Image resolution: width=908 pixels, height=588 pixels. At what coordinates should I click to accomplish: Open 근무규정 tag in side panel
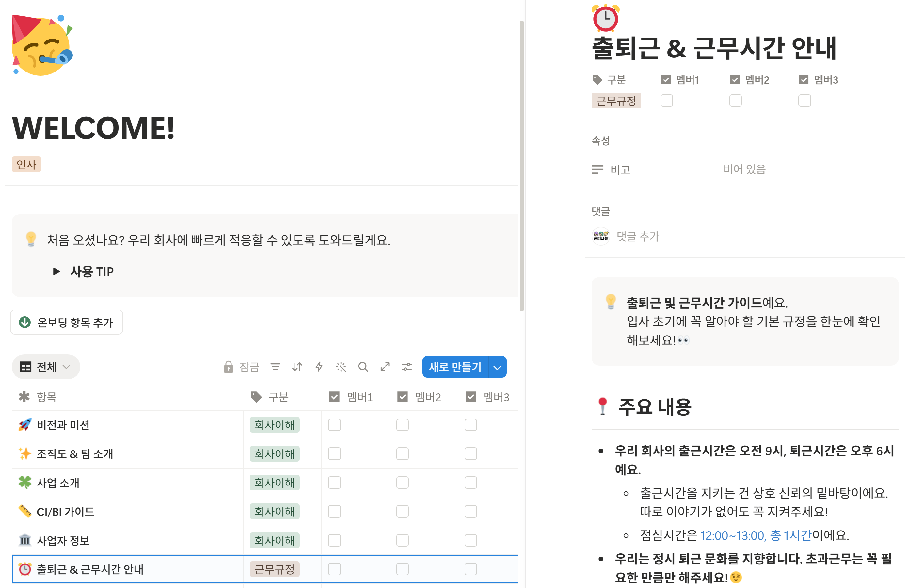click(x=616, y=101)
